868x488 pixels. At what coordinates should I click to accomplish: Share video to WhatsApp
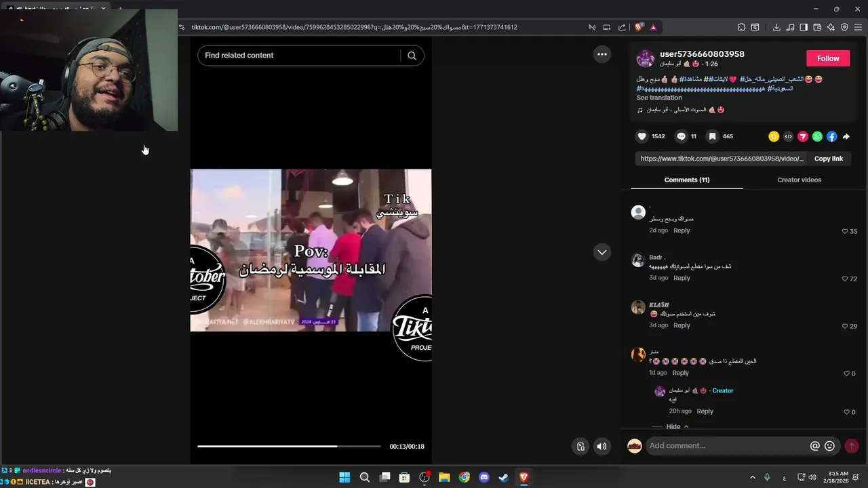click(817, 136)
